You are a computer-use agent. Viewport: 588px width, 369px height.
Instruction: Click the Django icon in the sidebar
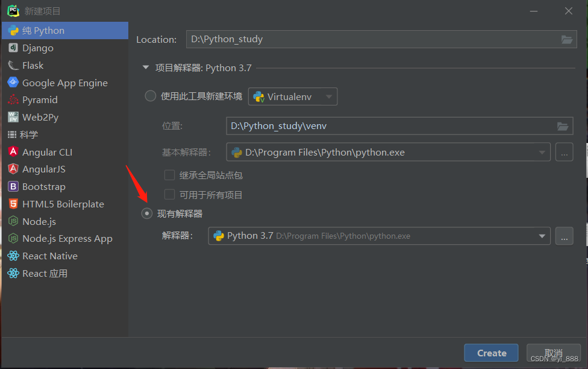(x=13, y=48)
